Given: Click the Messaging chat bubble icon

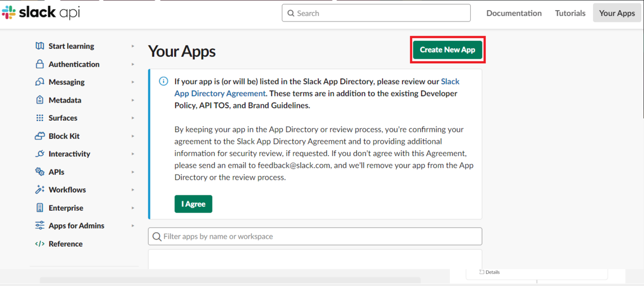Looking at the screenshot, I should pos(40,82).
